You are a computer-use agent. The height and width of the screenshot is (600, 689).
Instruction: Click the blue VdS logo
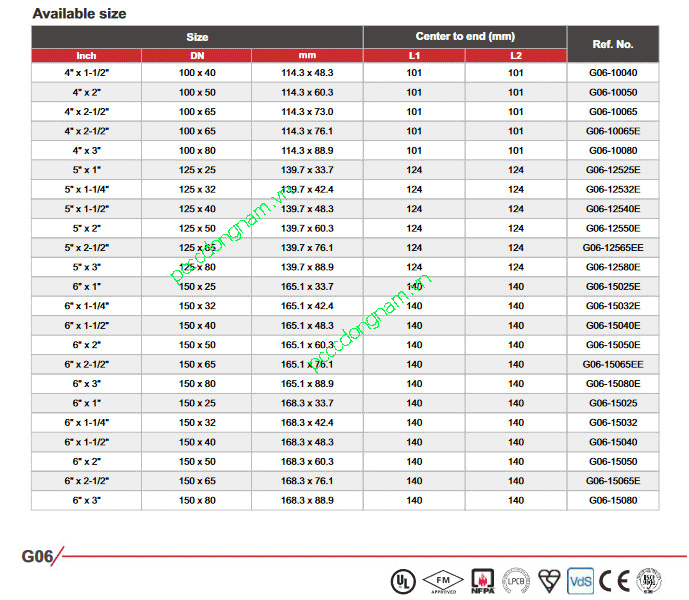[x=581, y=580]
